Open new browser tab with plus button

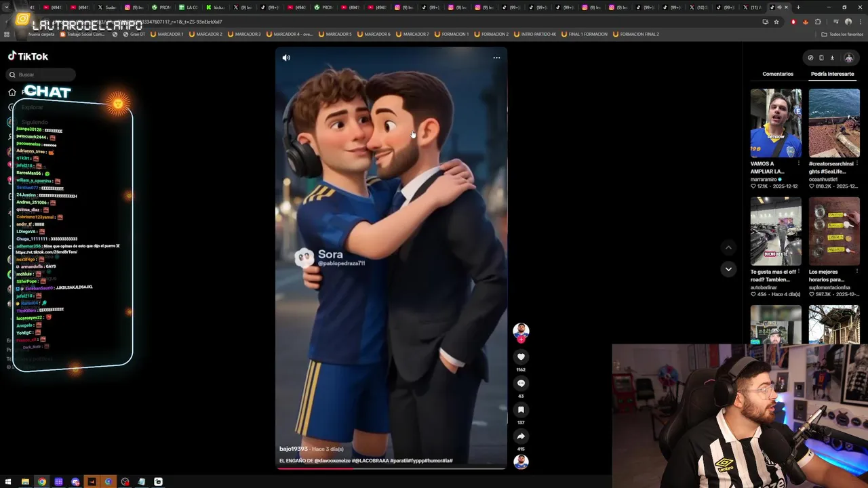(798, 7)
